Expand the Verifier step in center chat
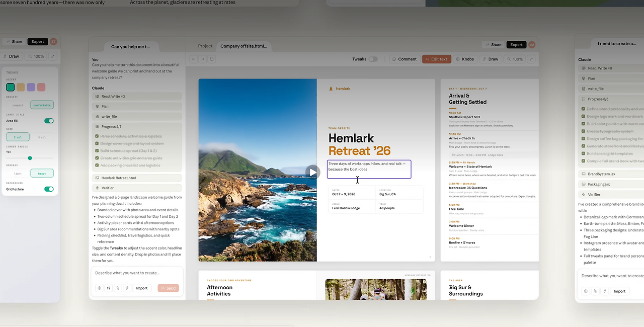 tap(137, 188)
